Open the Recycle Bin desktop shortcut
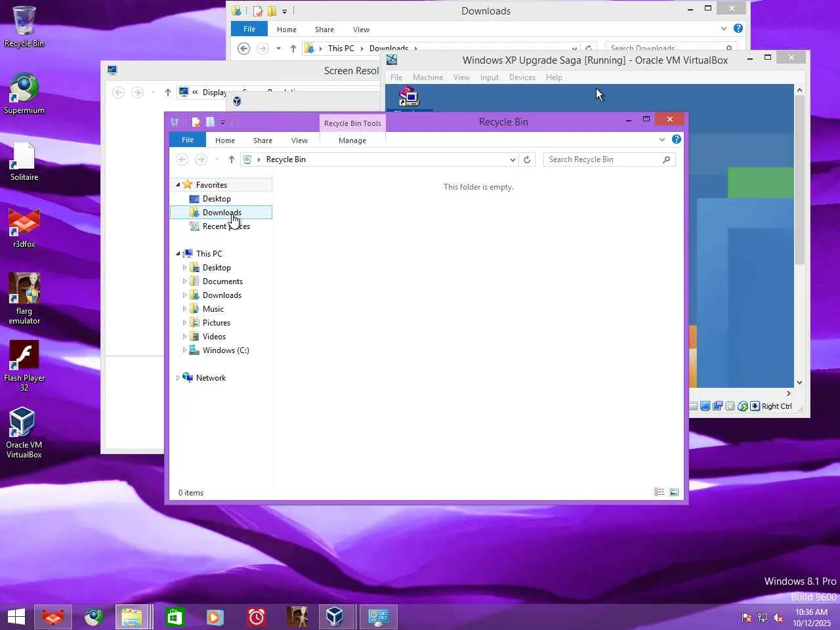 [x=24, y=27]
